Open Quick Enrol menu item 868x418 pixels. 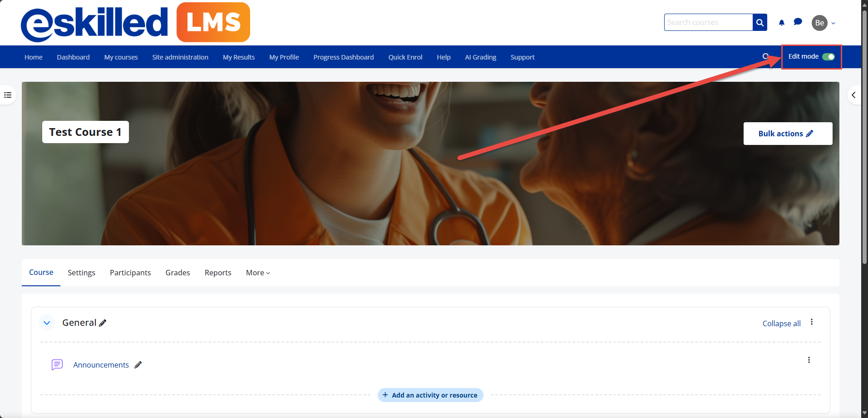[405, 57]
